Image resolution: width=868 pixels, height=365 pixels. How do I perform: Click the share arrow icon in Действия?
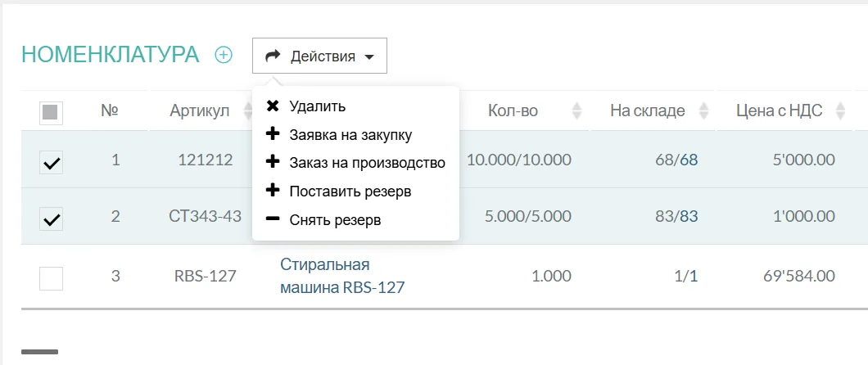[273, 56]
